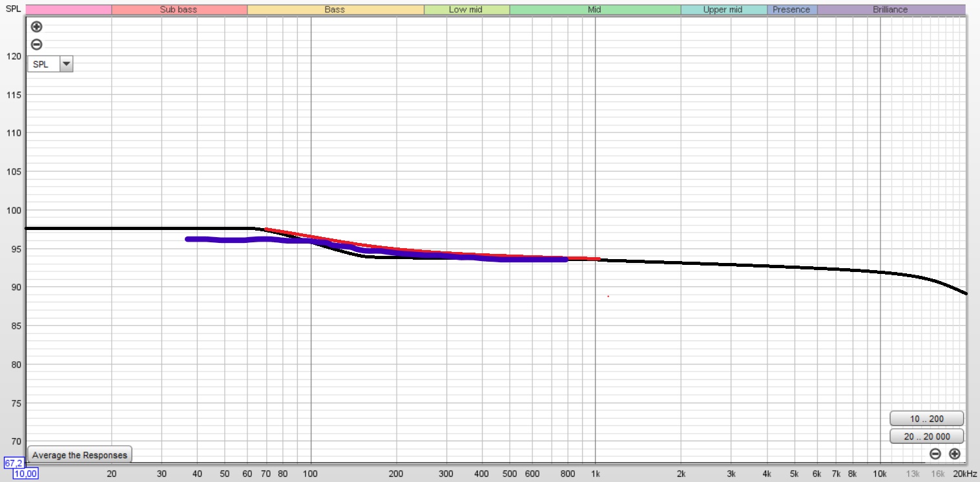Select the Mid frequency band label
The width and height of the screenshot is (980, 482).
pos(594,10)
